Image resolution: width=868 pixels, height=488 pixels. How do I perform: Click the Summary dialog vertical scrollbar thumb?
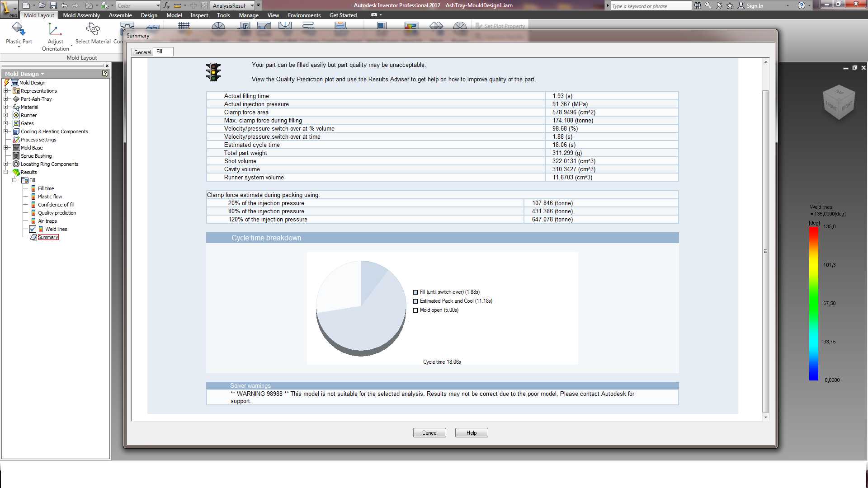tap(765, 251)
